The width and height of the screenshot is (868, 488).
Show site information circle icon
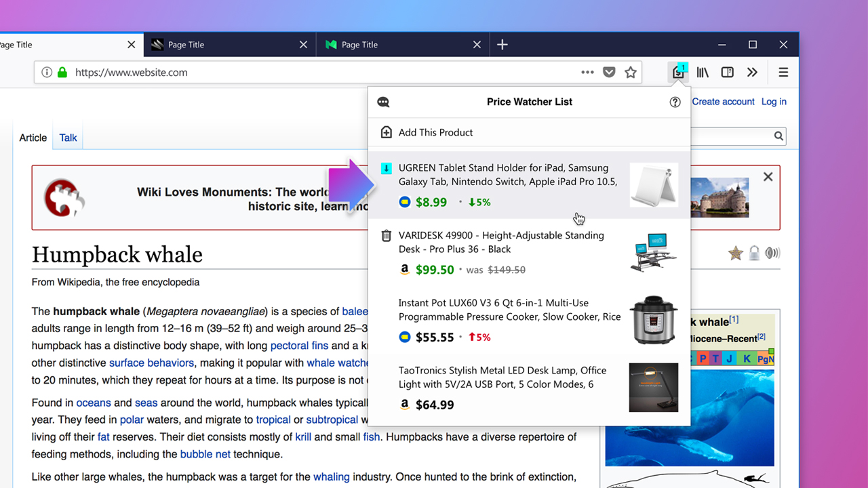(47, 72)
